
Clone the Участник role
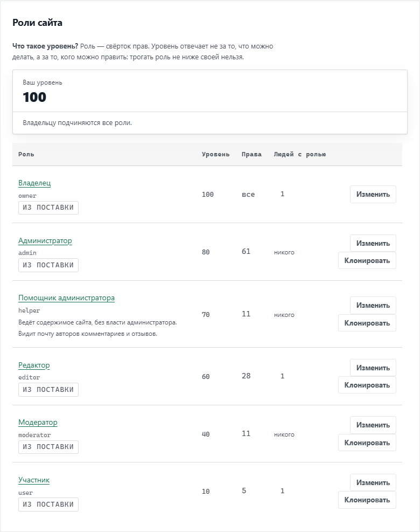367,500
